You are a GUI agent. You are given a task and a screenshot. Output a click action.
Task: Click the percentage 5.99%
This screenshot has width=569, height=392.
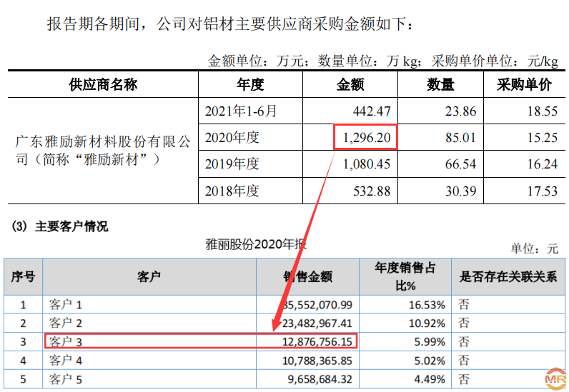pos(430,342)
